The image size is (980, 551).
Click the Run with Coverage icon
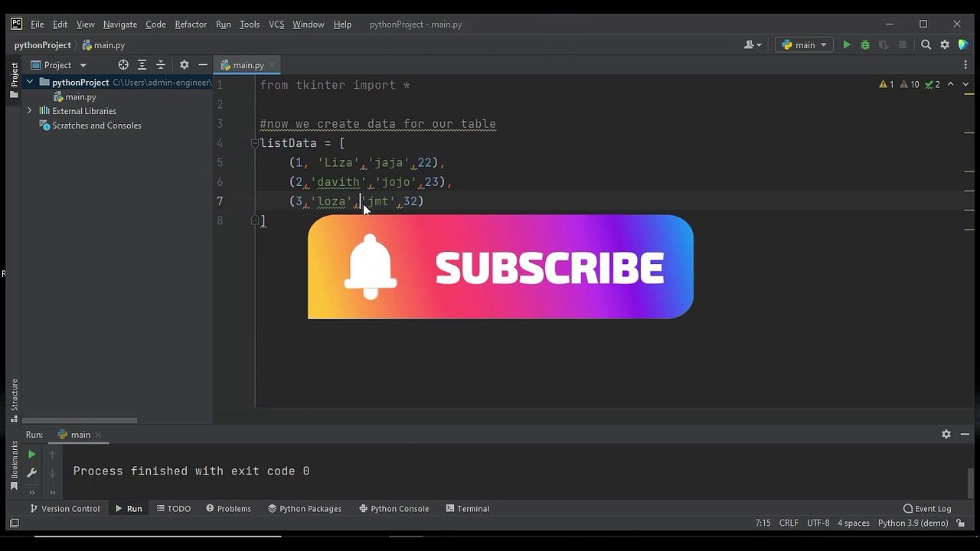(x=884, y=45)
